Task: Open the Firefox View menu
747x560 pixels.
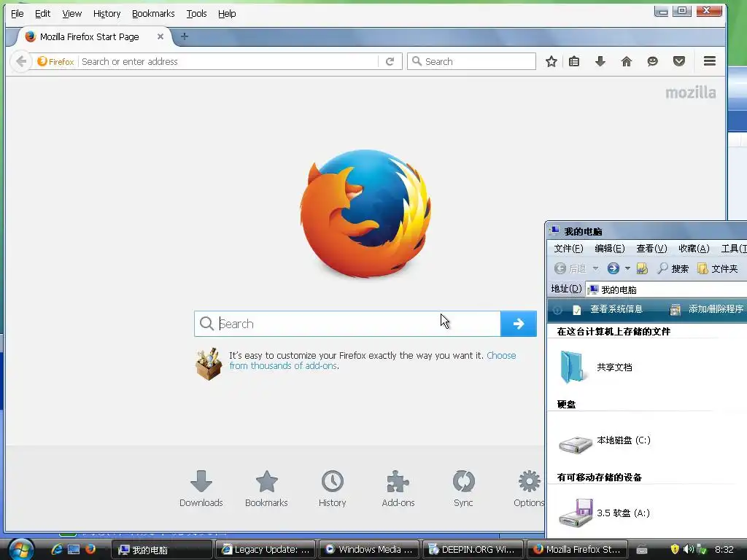Action: 72,14
